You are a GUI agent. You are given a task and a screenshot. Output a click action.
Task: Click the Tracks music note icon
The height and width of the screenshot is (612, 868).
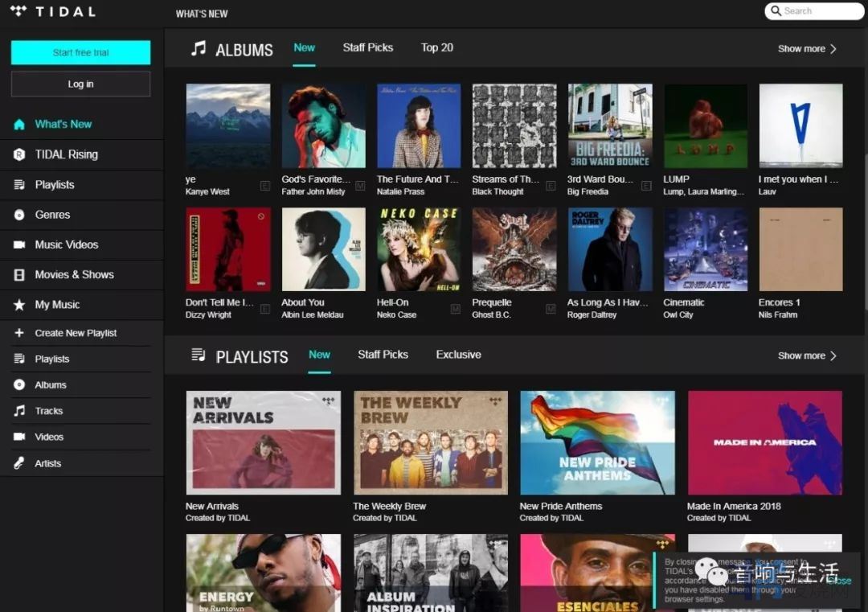(19, 411)
